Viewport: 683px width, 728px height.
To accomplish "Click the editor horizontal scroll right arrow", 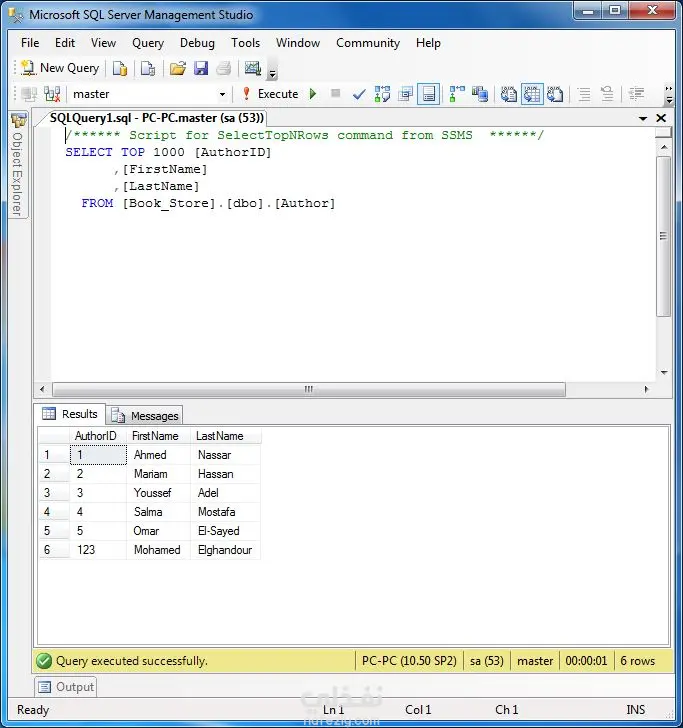I will tap(646, 389).
